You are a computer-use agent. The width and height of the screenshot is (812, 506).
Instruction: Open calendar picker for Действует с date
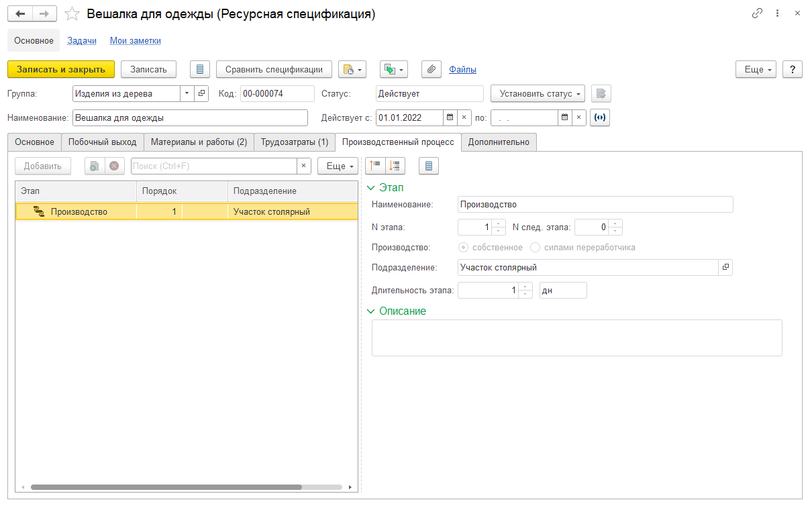coord(450,117)
